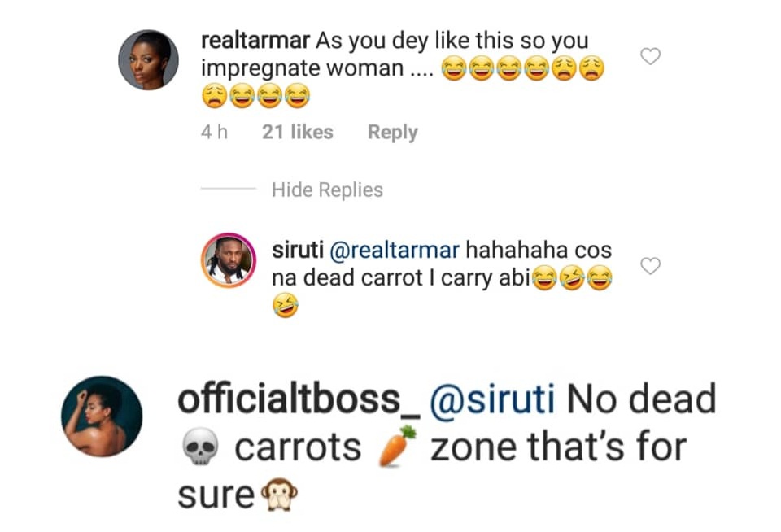The width and height of the screenshot is (781, 532).
Task: Click the 'impregnate woman' comment text
Action: click(x=303, y=69)
